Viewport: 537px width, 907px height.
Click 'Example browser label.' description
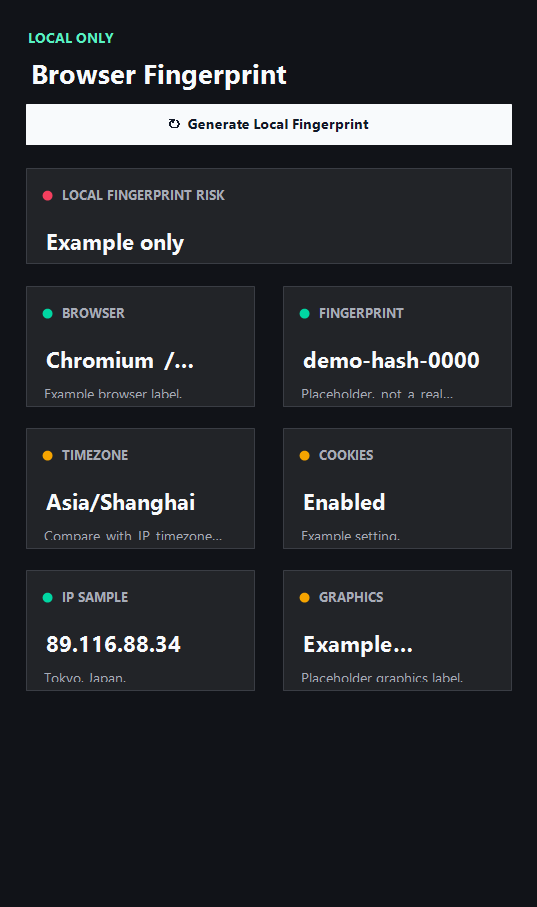point(113,394)
